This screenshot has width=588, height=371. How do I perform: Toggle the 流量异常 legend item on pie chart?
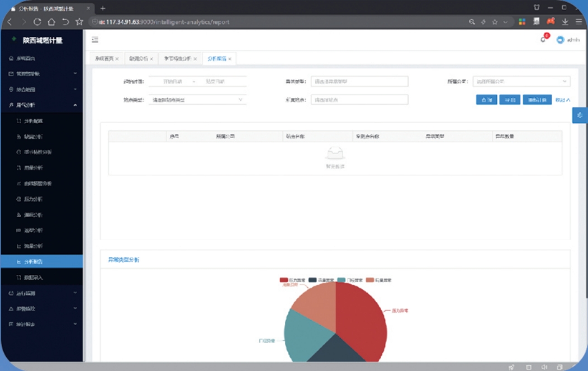coord(321,280)
